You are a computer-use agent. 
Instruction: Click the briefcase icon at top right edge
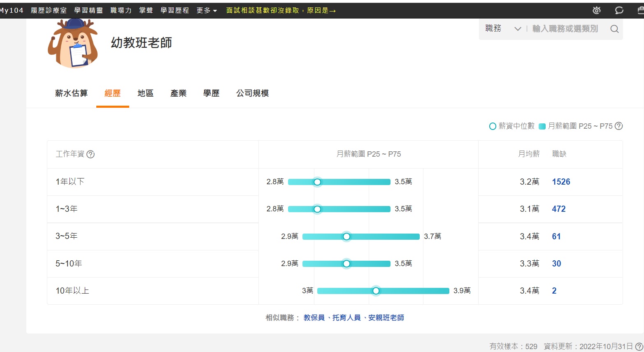(x=641, y=10)
